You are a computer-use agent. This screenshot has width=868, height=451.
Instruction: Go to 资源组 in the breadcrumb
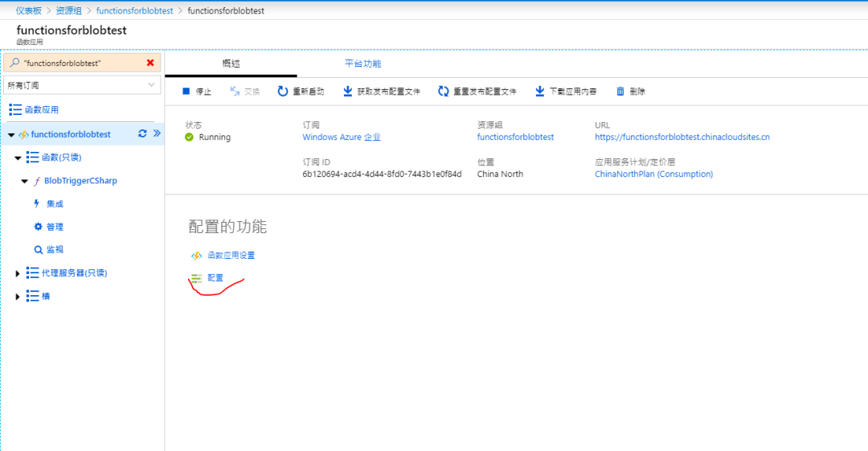point(68,10)
